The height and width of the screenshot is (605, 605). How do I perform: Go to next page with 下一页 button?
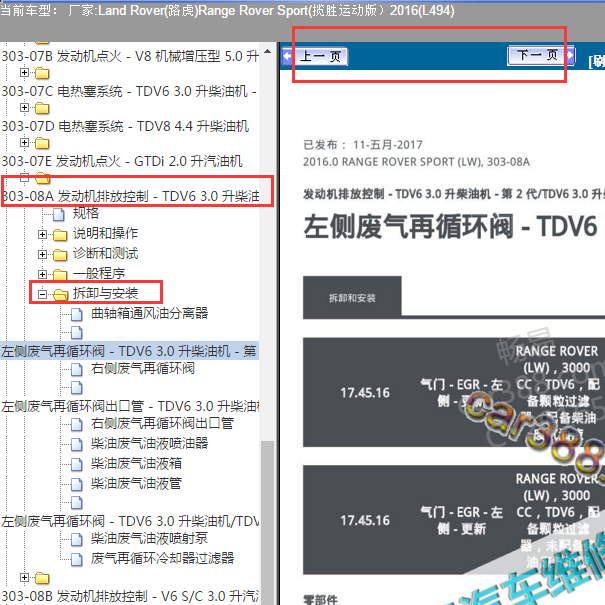tap(537, 55)
